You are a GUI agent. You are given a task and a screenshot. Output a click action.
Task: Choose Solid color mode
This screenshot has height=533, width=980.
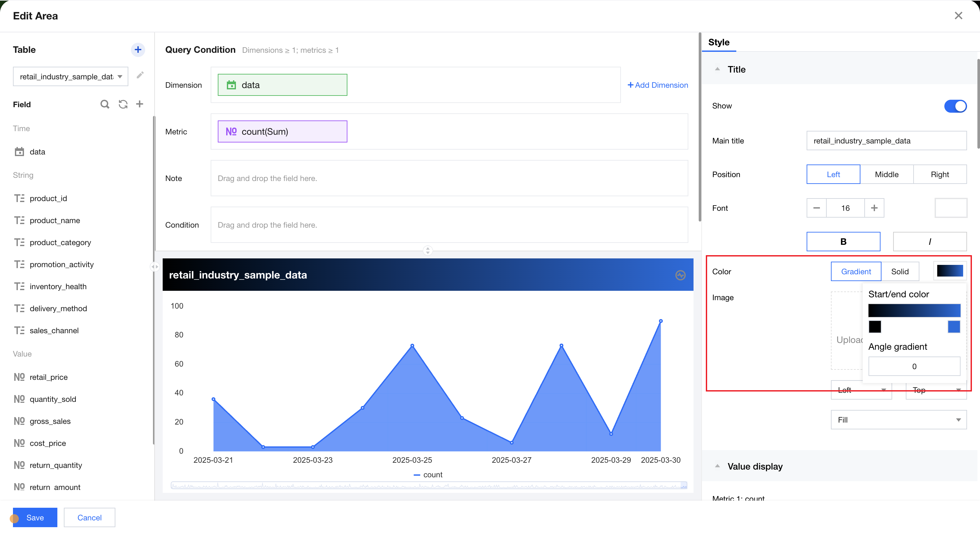point(899,271)
